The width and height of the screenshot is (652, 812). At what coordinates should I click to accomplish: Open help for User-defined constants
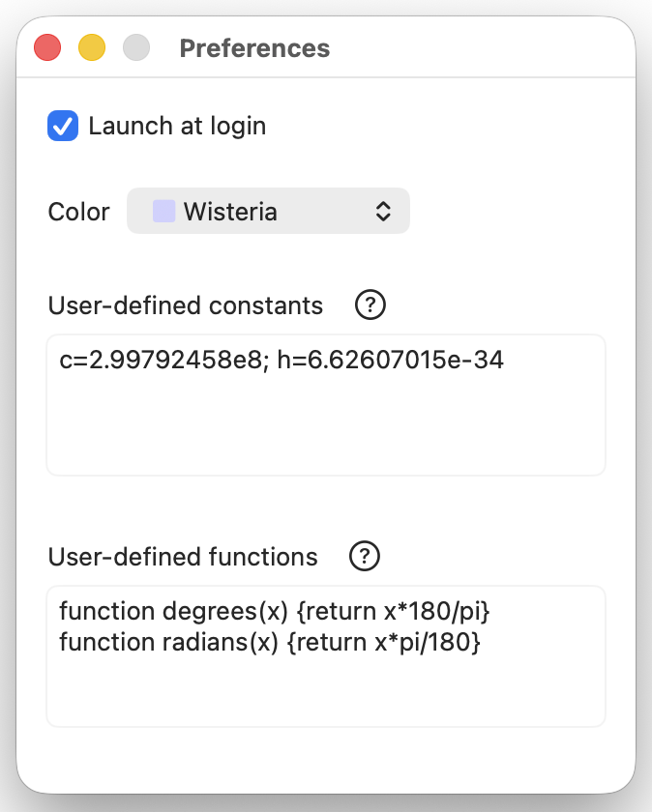pyautogui.click(x=370, y=305)
